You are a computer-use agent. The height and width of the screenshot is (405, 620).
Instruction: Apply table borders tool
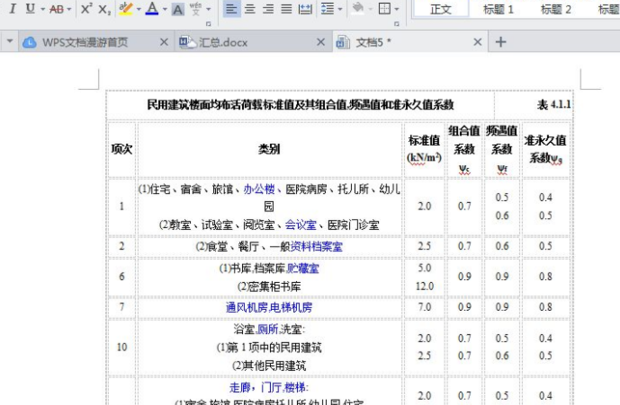point(385,9)
